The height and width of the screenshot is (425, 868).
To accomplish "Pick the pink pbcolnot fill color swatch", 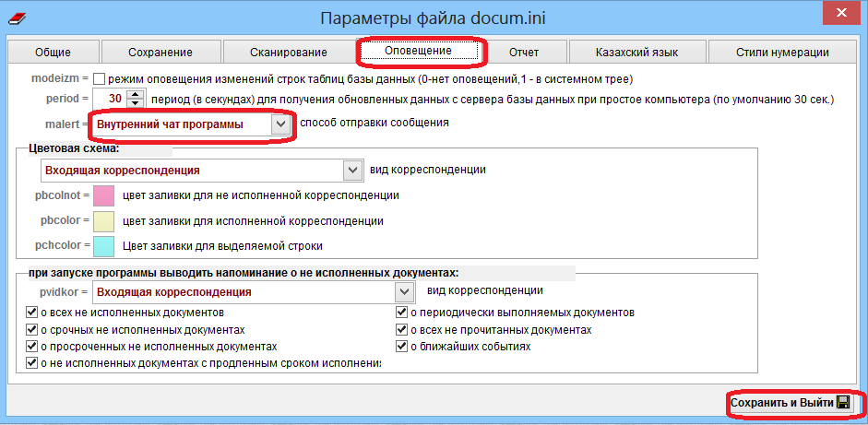I will 102,196.
